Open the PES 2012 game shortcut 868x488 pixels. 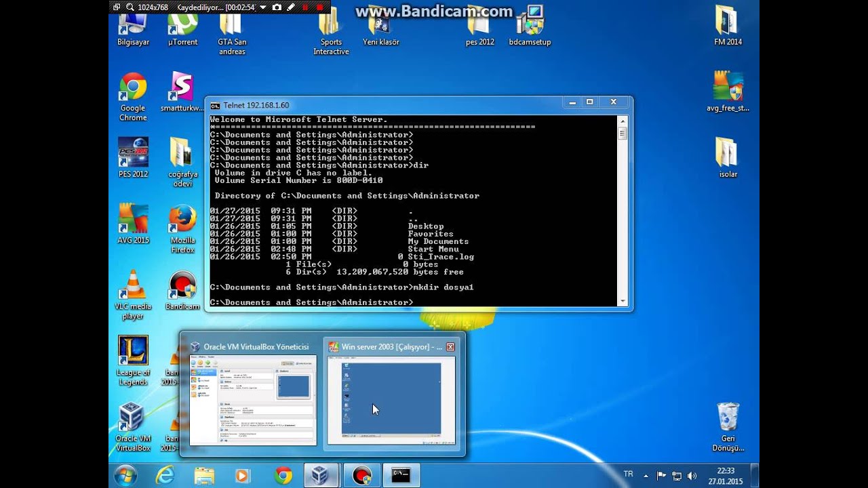133,158
